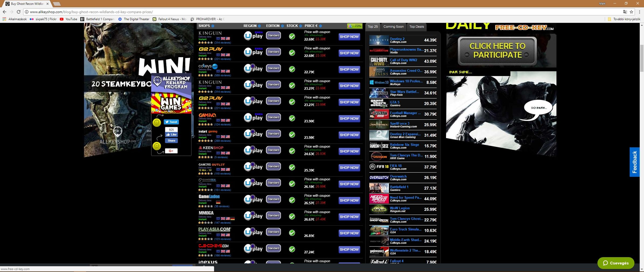This screenshot has width=644, height=272.
Task: Open The Digital Theater bookmark
Action: (134, 19)
